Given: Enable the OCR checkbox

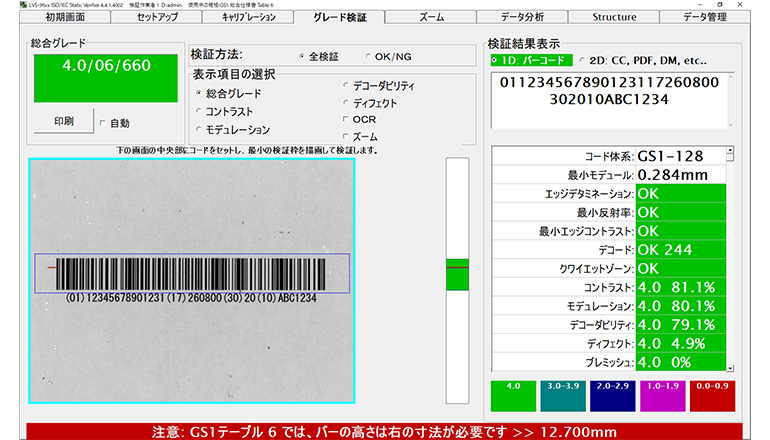Looking at the screenshot, I should (346, 119).
